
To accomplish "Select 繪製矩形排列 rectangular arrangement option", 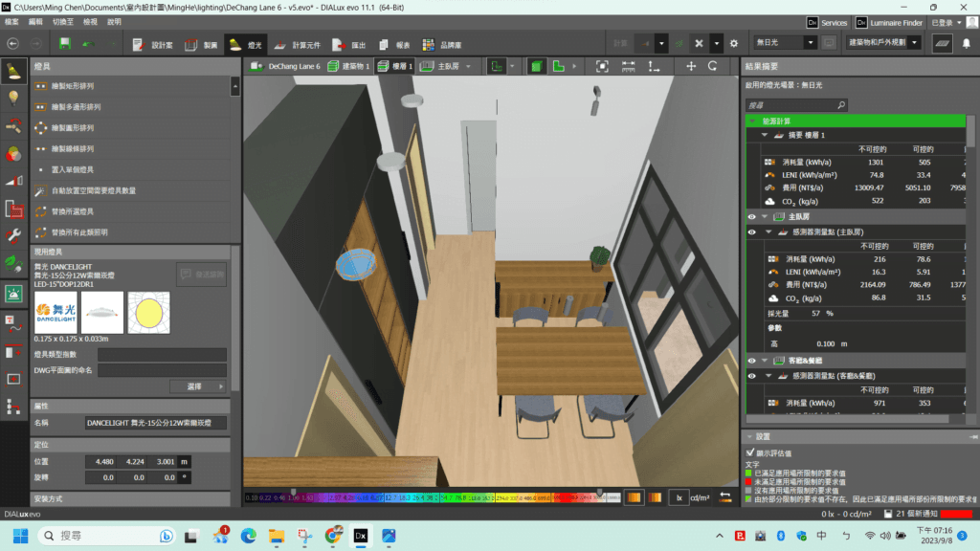I will click(x=72, y=86).
